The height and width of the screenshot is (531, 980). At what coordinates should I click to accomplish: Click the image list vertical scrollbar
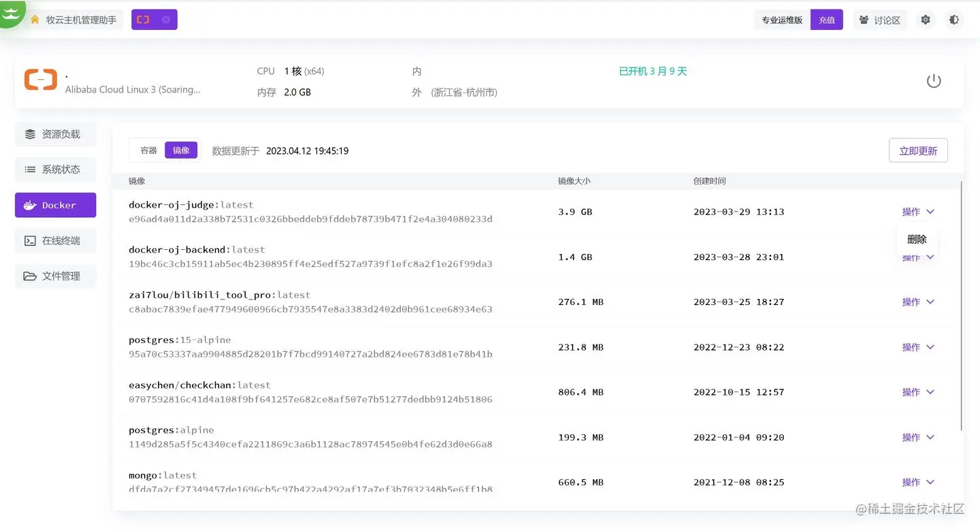coord(962,306)
